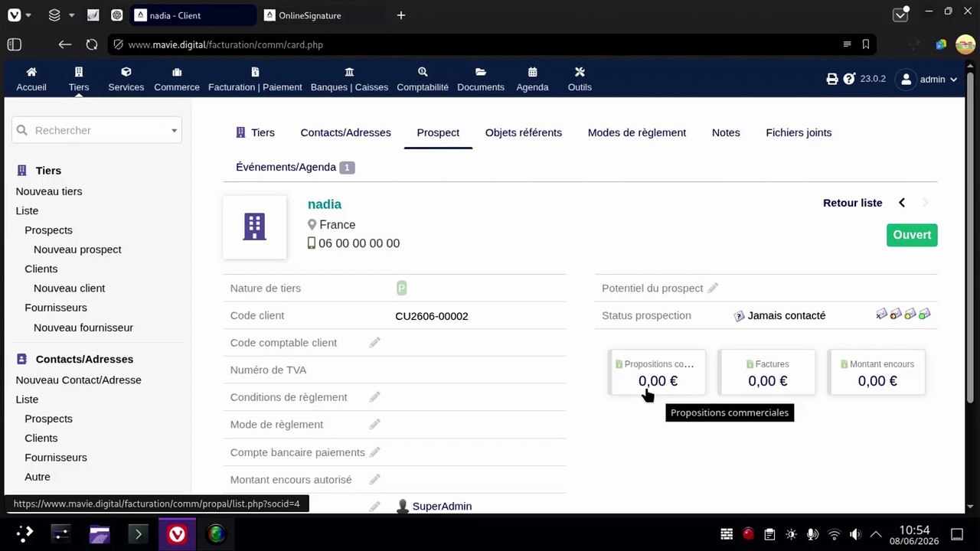The image size is (980, 551).
Task: Open the Outils tools menu
Action: (580, 79)
